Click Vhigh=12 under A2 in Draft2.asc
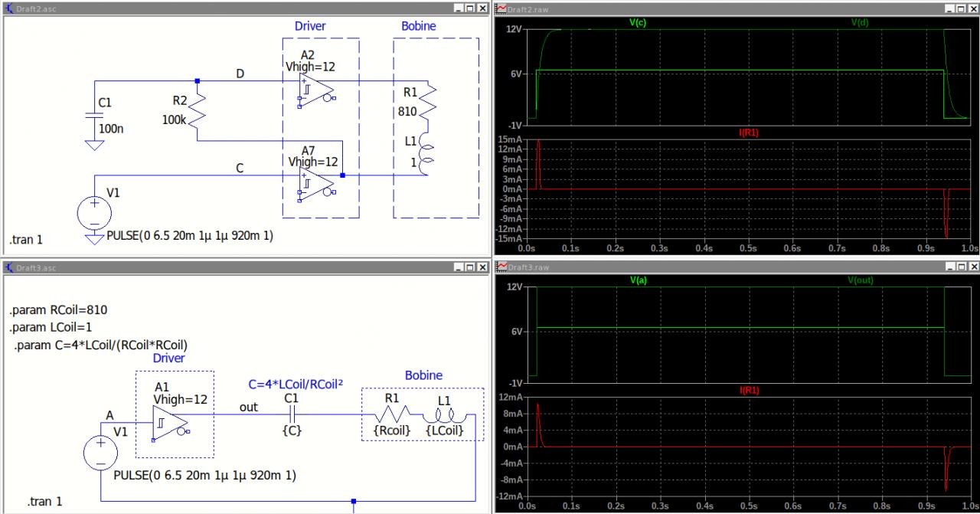The image size is (980, 514). [312, 67]
